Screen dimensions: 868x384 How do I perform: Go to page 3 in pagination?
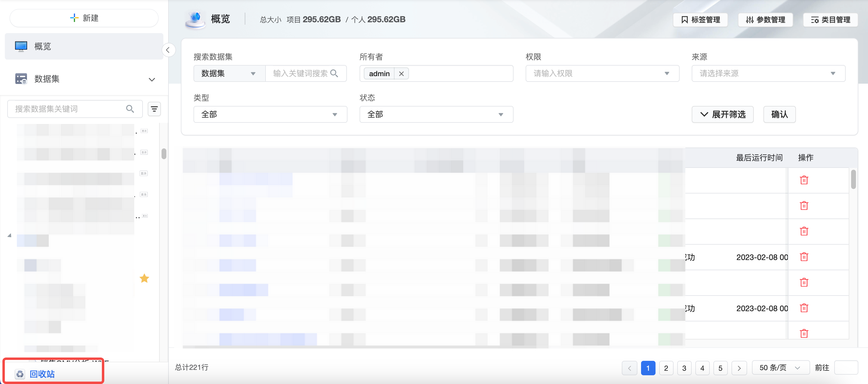(684, 368)
